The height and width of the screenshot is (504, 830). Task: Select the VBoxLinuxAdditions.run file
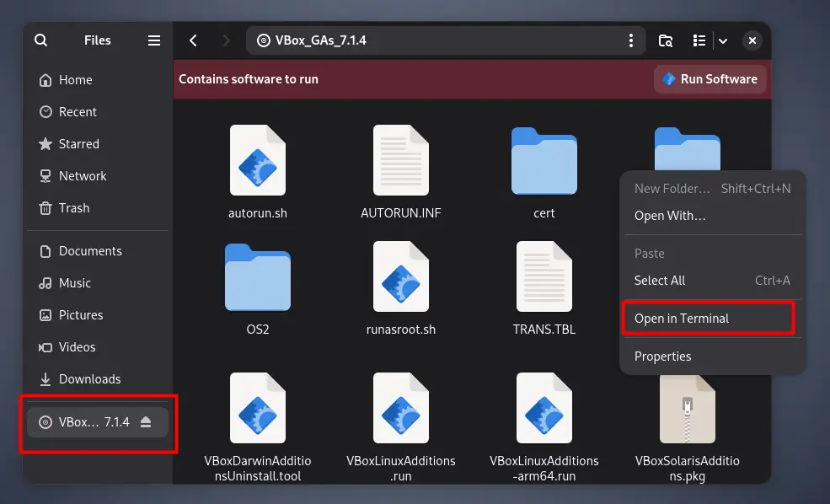401,410
